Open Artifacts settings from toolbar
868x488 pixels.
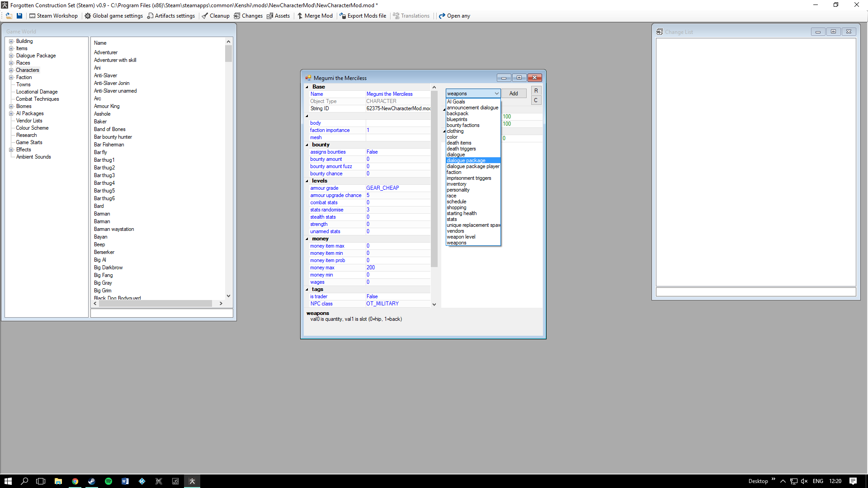click(x=171, y=16)
